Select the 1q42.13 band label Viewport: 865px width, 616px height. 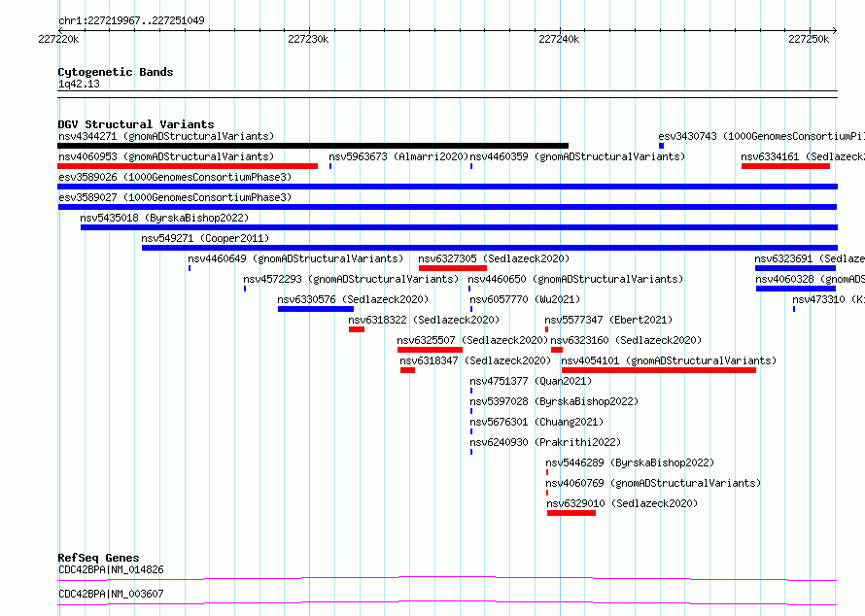(79, 84)
